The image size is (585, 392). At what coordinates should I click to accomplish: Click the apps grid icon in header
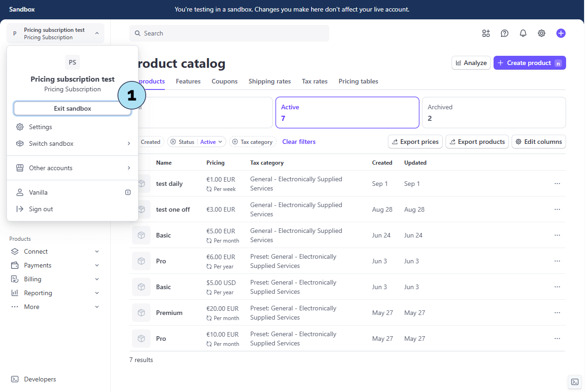(486, 33)
